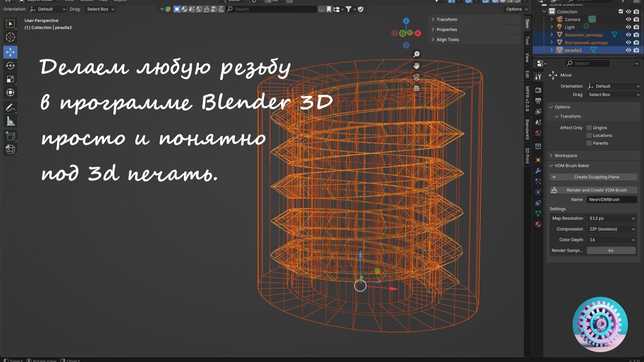This screenshot has width=644, height=362.
Task: Hide the Light object in viewport
Action: (x=629, y=27)
